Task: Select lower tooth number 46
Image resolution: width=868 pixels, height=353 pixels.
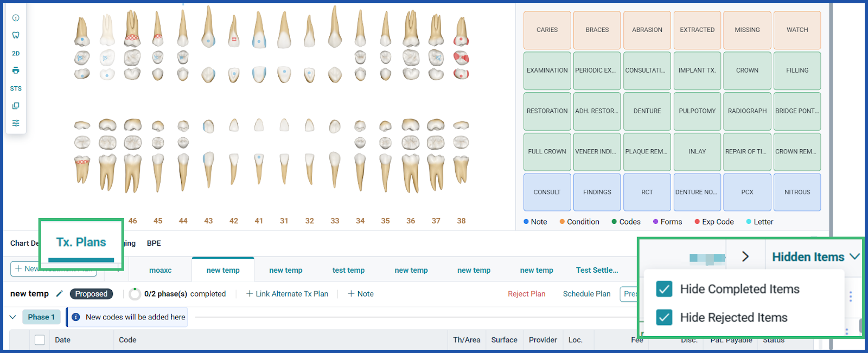Action: 133,221
